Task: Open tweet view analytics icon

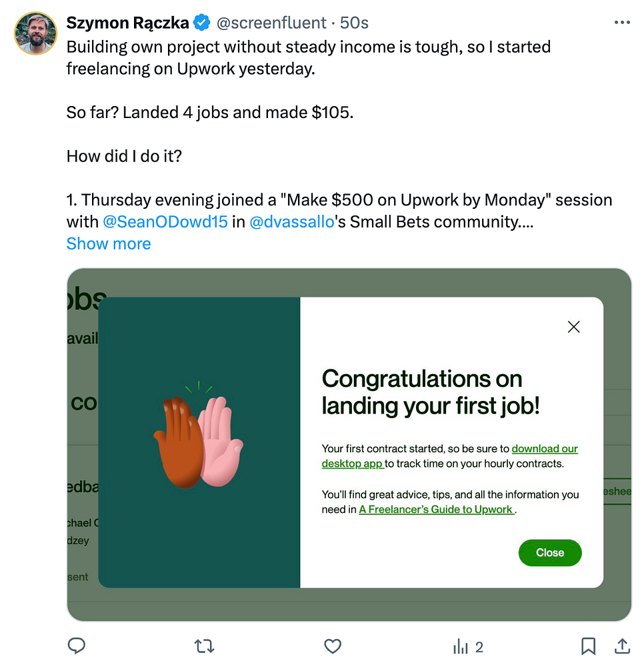Action: coord(461,646)
